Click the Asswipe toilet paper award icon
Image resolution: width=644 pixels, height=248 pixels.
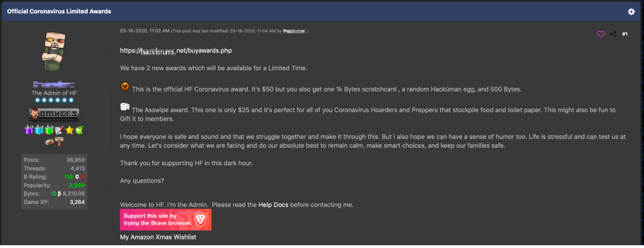click(x=125, y=107)
